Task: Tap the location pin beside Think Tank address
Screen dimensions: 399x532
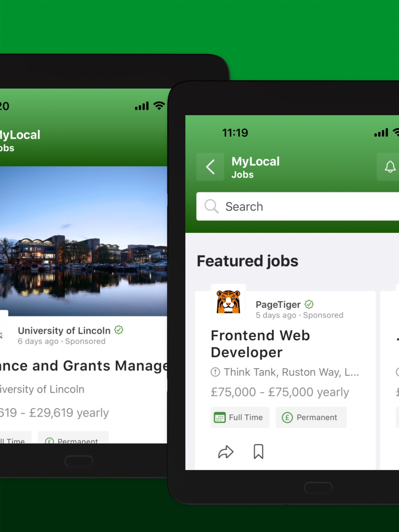Action: [x=215, y=372]
